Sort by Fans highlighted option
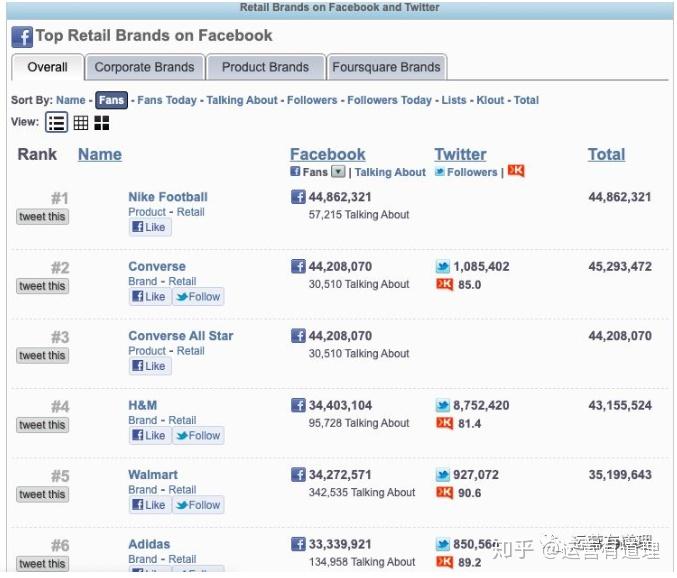The image size is (677, 578). pyautogui.click(x=111, y=100)
